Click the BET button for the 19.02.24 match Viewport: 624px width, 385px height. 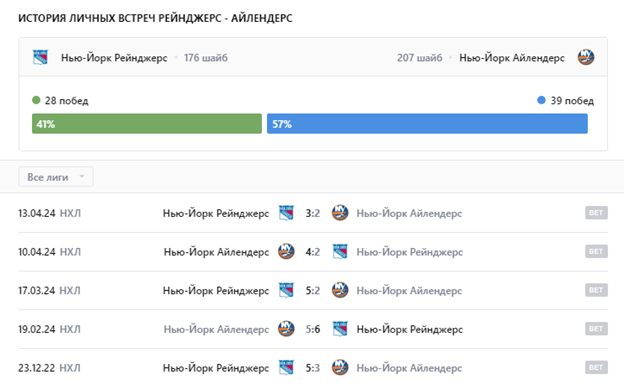click(x=596, y=329)
